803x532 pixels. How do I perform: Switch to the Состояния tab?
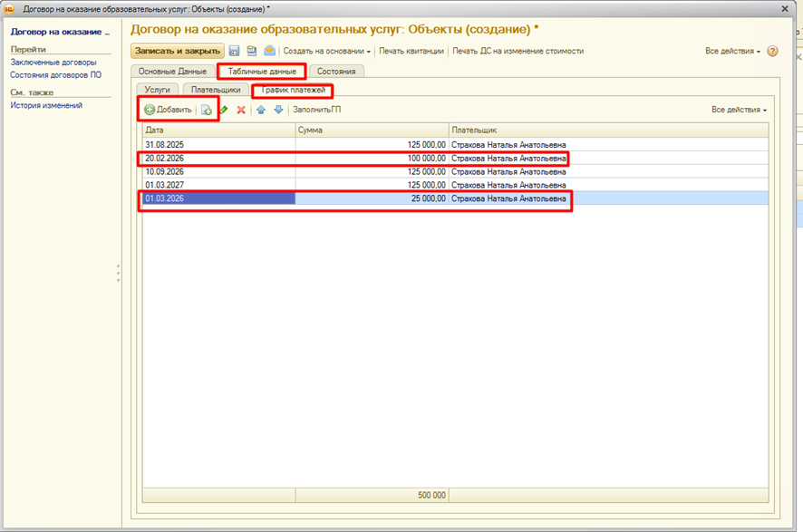click(336, 71)
